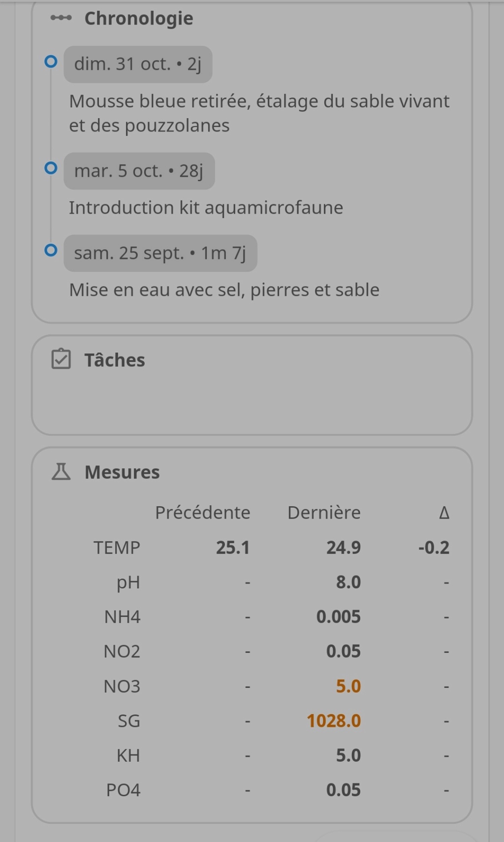The height and width of the screenshot is (842, 504).
Task: Select the timeline marker for 25 sept.
Action: pos(51,250)
